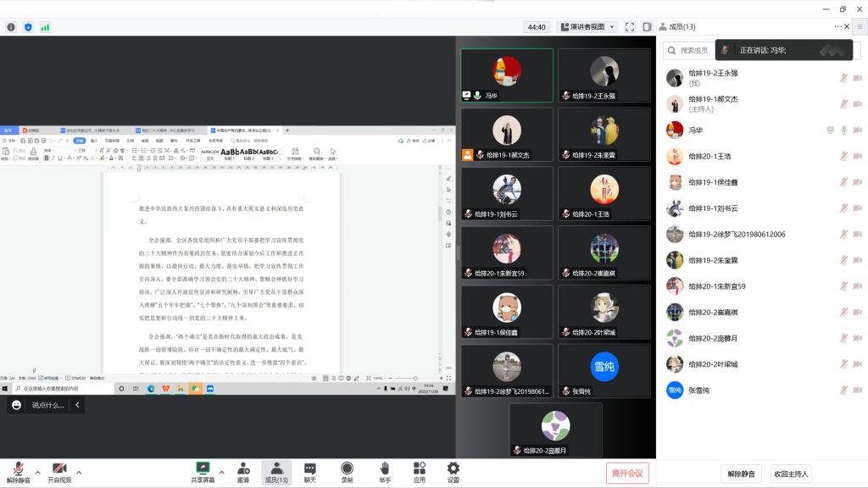This screenshot has height=488, width=868.
Task: Toggle the members panel button
Action: [276, 469]
